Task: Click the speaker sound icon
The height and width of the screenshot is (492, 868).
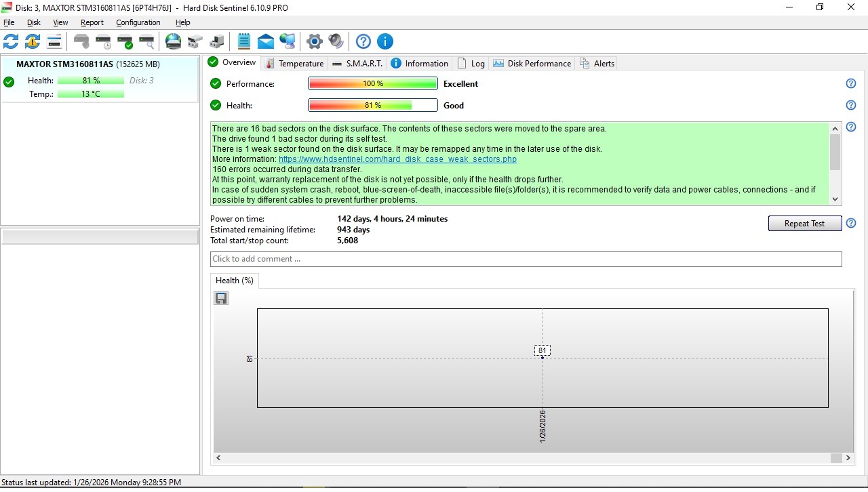Action: pyautogui.click(x=336, y=41)
